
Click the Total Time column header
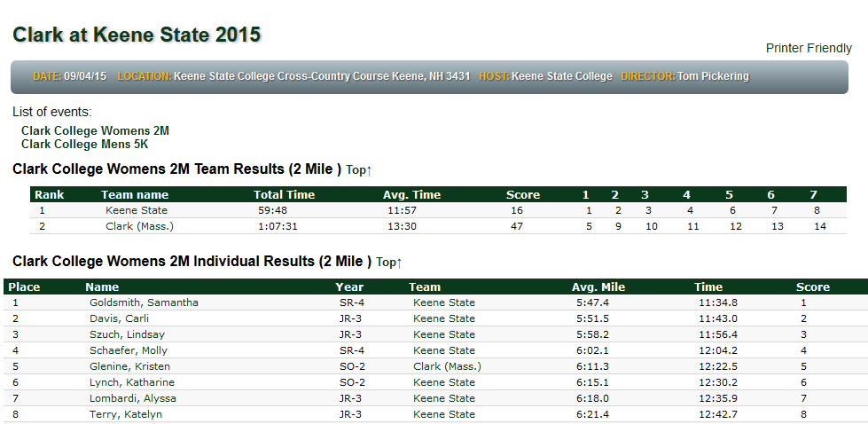[284, 195]
